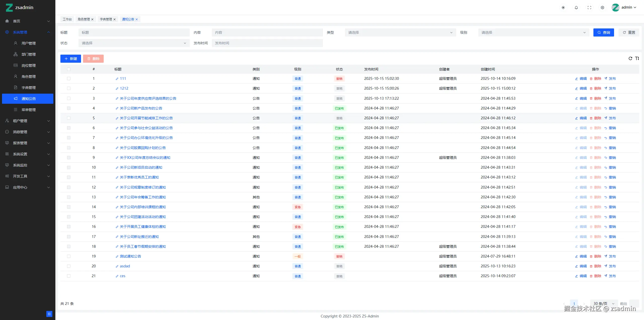The height and width of the screenshot is (320, 644).
Task: Click the blue 新建 button
Action: pyautogui.click(x=71, y=59)
